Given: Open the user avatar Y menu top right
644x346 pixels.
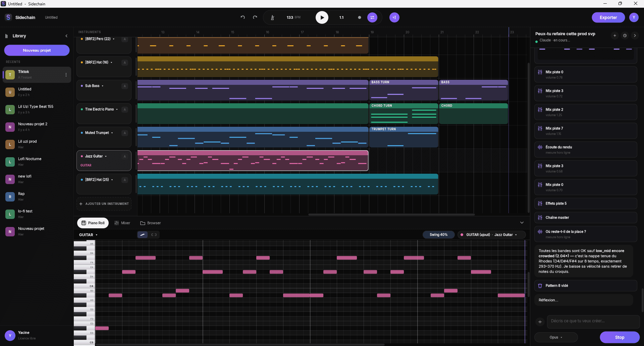Looking at the screenshot, I should click(634, 17).
